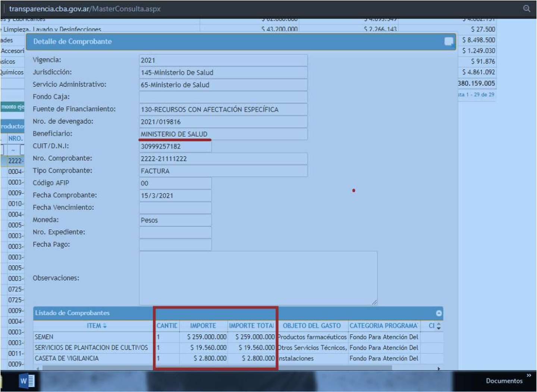
Task: Click the zoom magnifier in the address bar
Action: [526, 9]
